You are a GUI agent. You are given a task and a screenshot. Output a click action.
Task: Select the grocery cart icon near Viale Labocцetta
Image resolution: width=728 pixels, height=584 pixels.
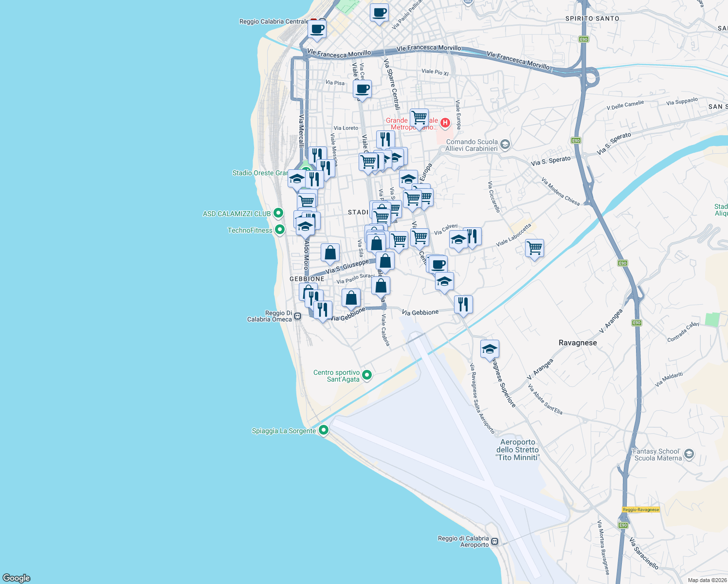click(534, 248)
